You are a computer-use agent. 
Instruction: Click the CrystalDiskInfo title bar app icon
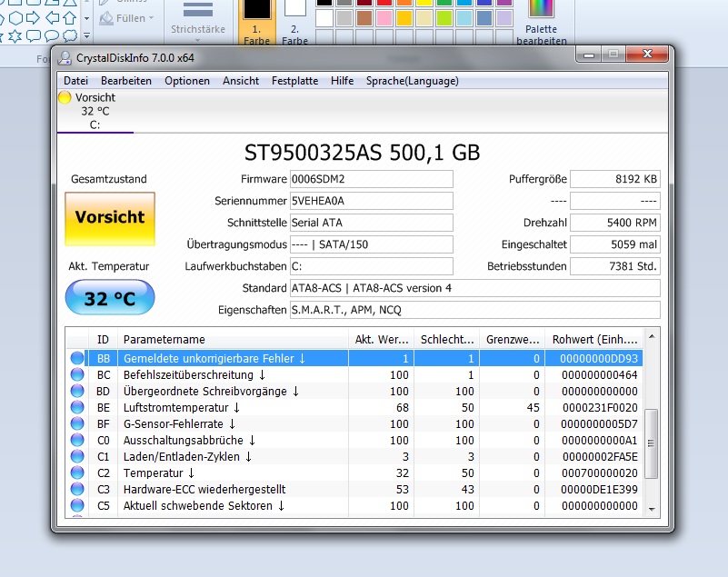(65, 58)
